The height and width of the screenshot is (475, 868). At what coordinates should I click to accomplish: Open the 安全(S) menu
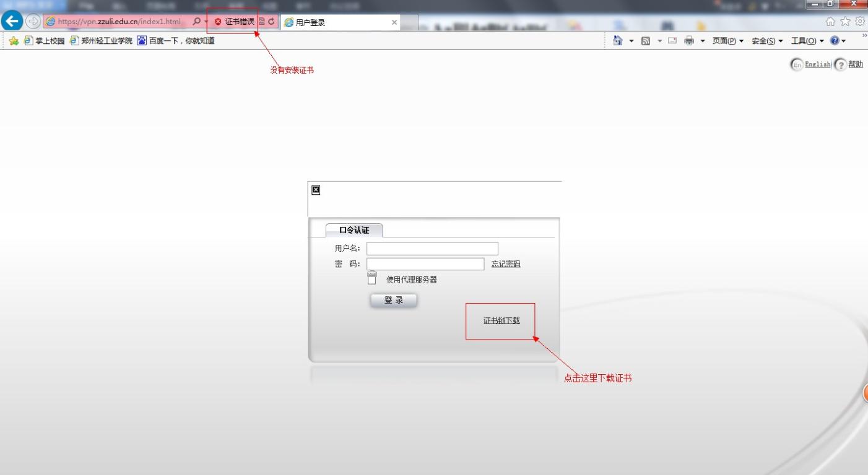click(x=768, y=41)
